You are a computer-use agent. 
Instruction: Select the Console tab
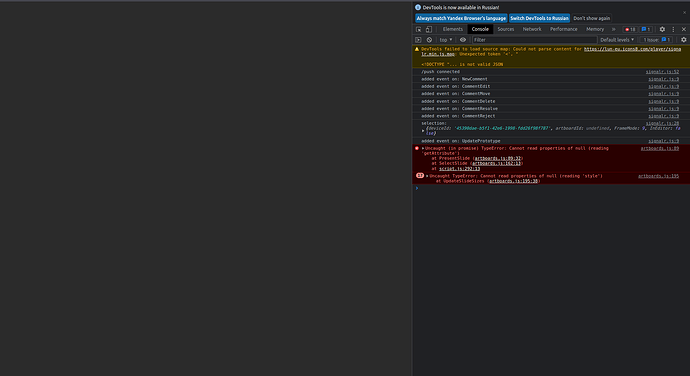pos(480,29)
